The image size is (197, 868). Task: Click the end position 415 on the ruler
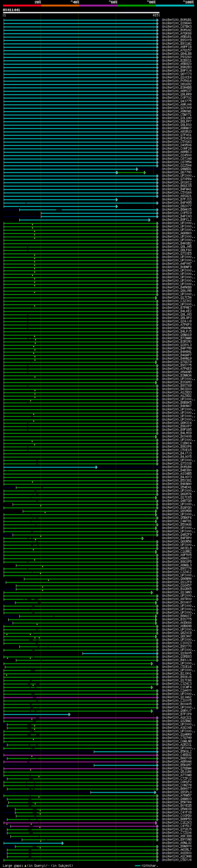pyautogui.click(x=155, y=15)
